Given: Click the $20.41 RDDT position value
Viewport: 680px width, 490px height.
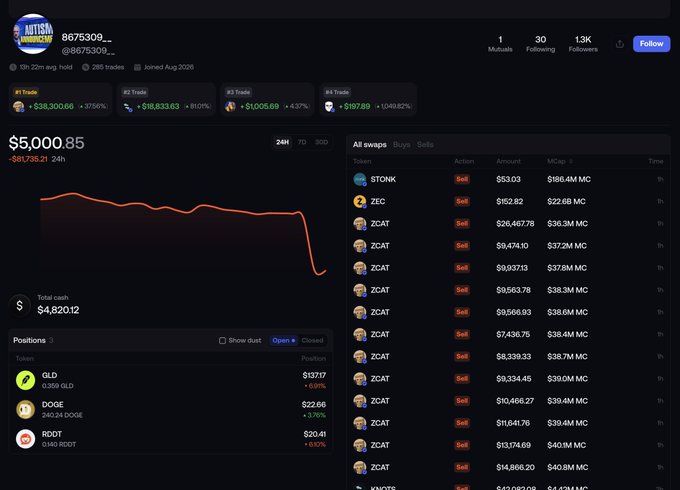Looking at the screenshot, I should tap(314, 434).
